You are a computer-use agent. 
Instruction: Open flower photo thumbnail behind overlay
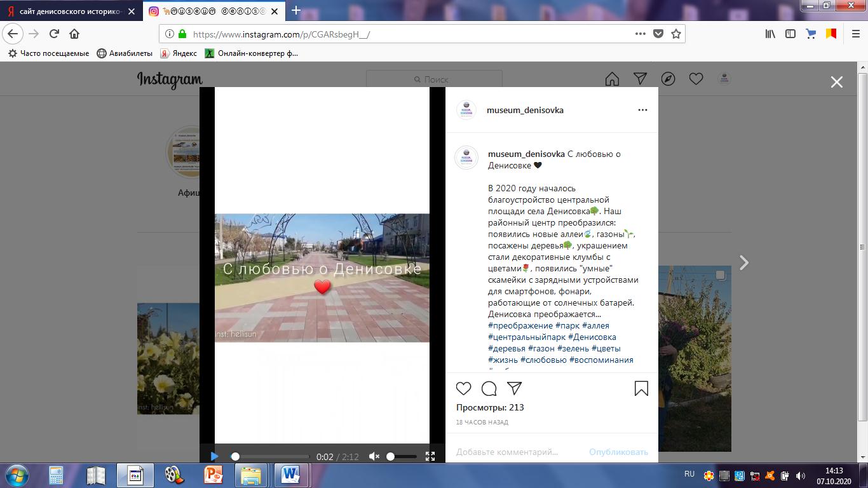168,359
